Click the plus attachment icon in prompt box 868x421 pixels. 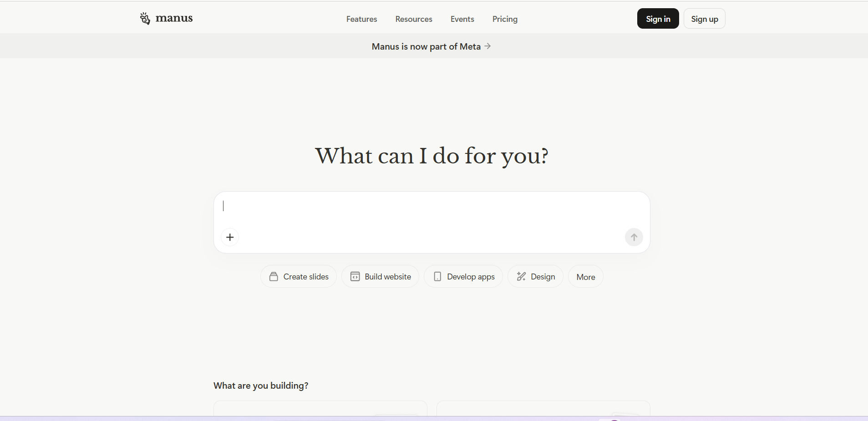point(230,237)
